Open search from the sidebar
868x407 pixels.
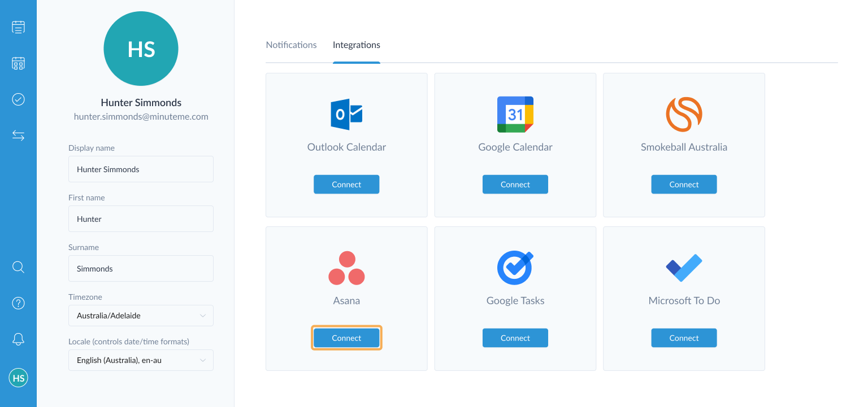tap(18, 267)
